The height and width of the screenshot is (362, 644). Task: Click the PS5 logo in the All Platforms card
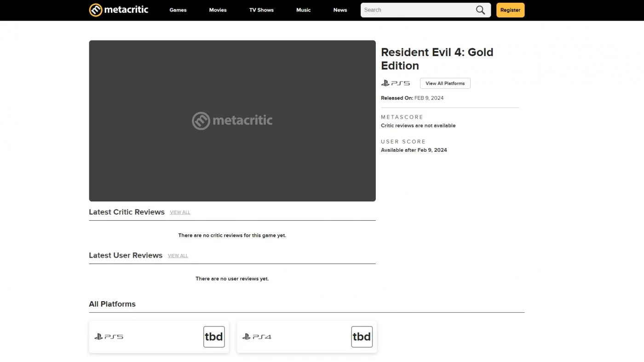coord(109,337)
